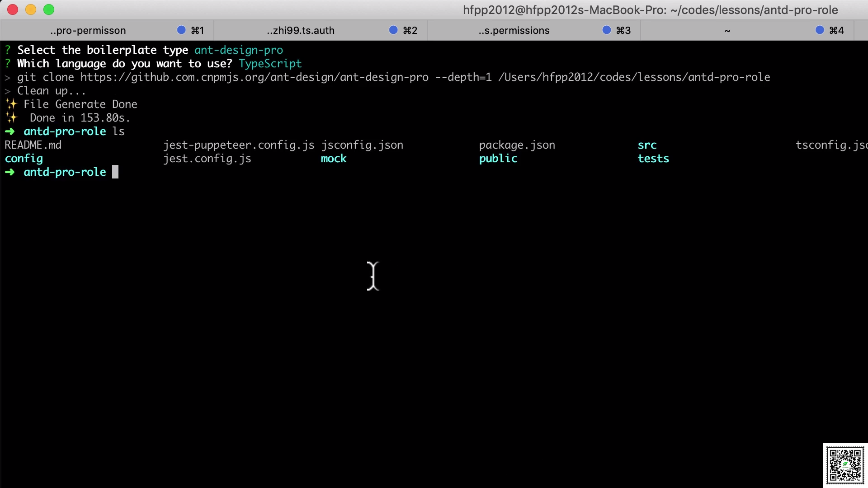Switch to the ..zhi99.ts.auth tab
The width and height of the screenshot is (868, 488).
(301, 30)
